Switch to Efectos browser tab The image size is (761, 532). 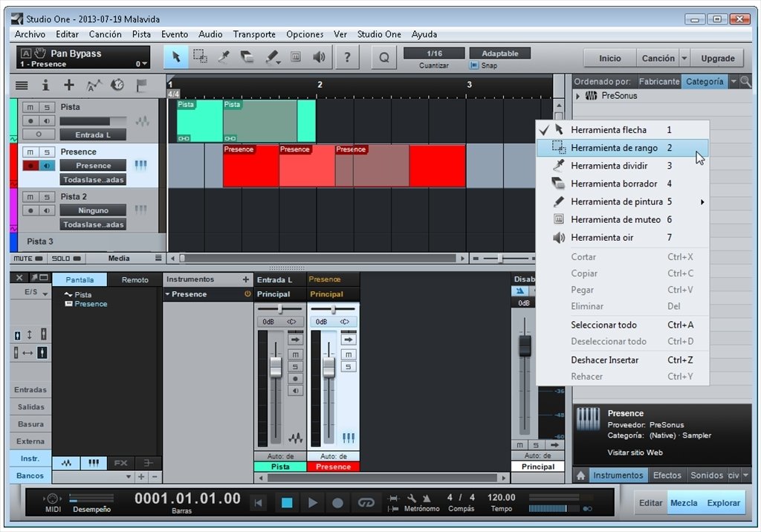(x=667, y=476)
